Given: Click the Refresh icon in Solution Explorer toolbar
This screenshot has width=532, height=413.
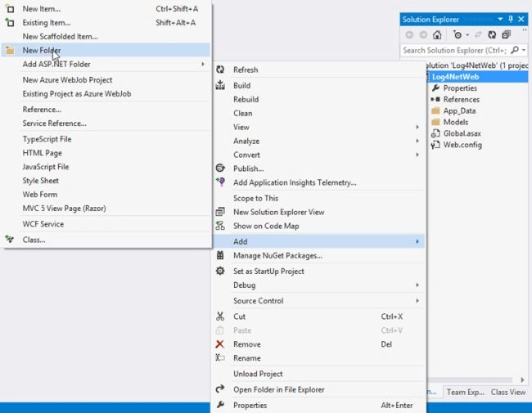Looking at the screenshot, I should pyautogui.click(x=492, y=34).
